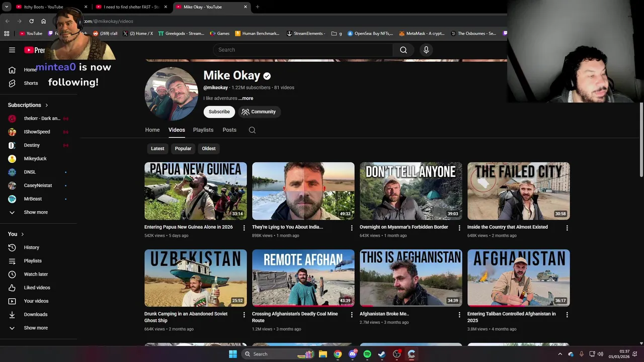
Task: Click the page vertical scrollbar
Action: click(x=641, y=139)
